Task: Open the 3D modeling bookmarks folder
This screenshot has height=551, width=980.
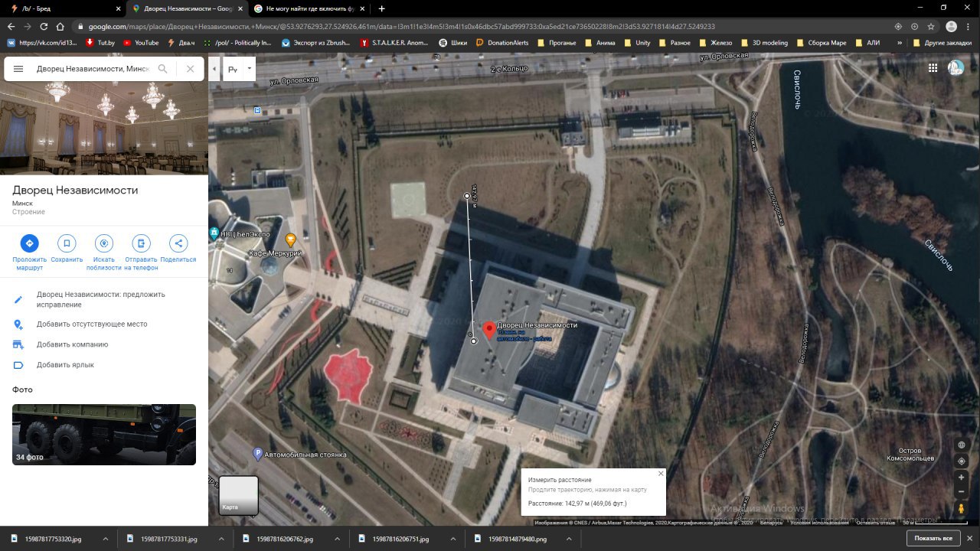Action: [x=763, y=43]
